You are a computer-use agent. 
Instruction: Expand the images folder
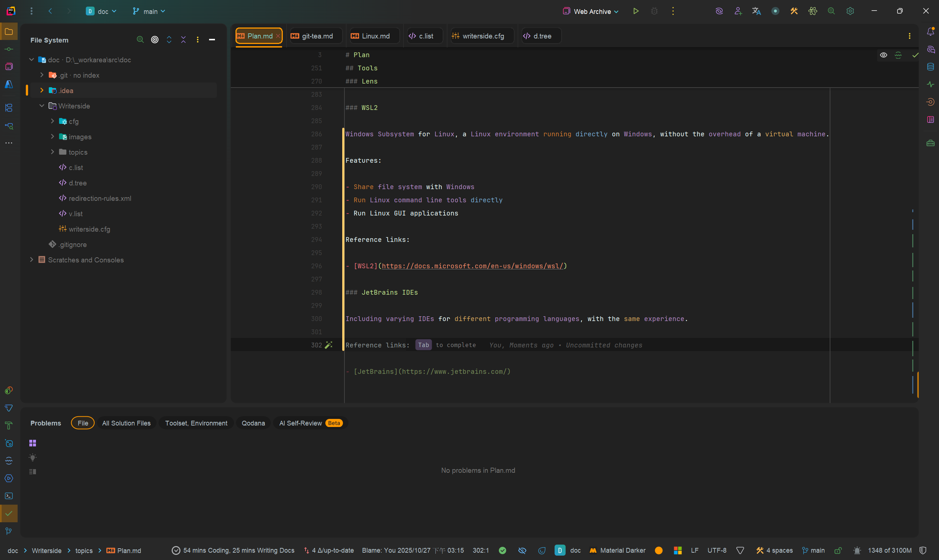[x=52, y=137]
